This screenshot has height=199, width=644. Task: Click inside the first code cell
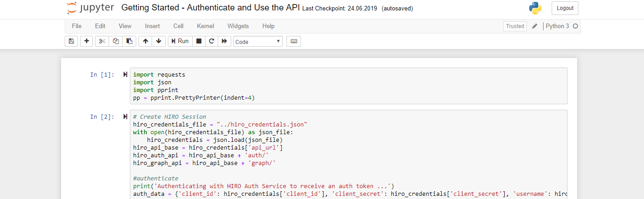tap(348, 86)
